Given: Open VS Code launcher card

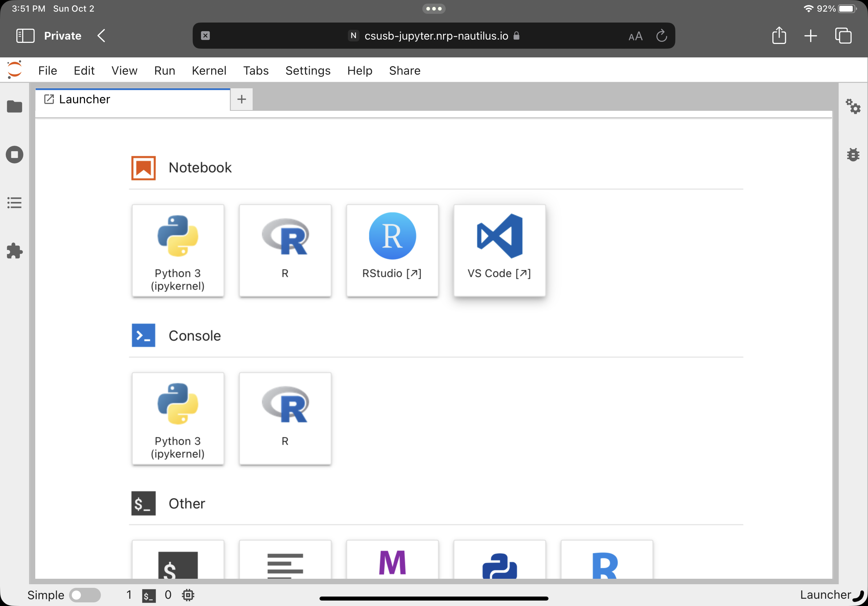Looking at the screenshot, I should point(499,250).
